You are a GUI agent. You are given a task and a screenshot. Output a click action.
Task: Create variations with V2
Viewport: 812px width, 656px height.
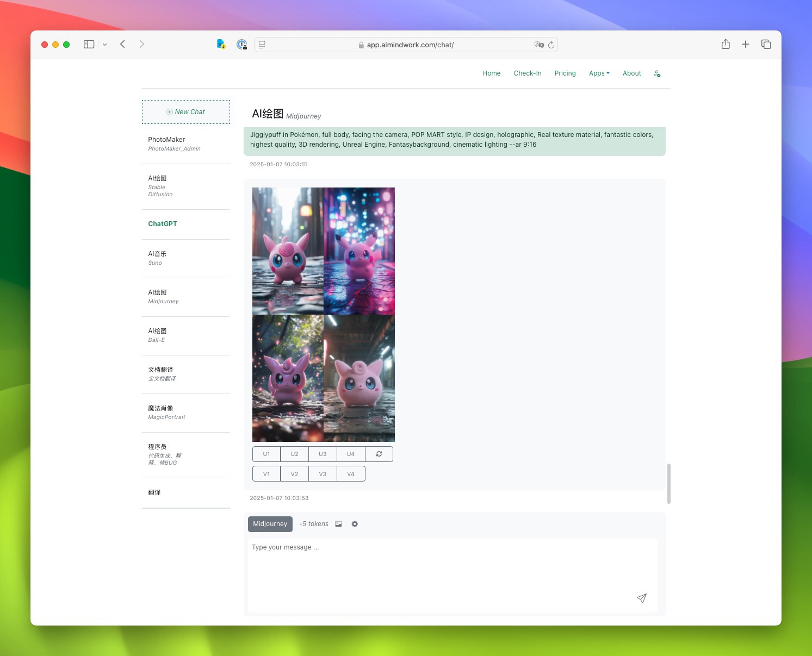295,474
